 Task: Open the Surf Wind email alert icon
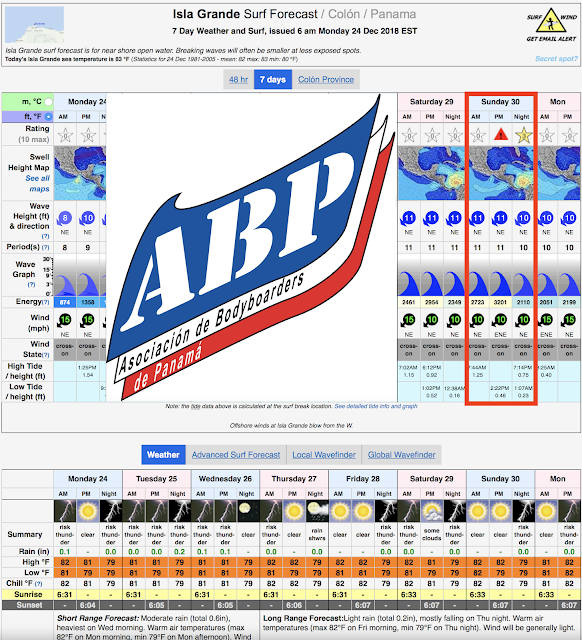(x=551, y=24)
